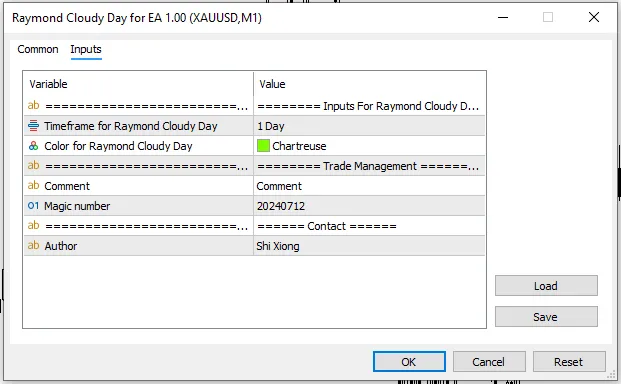This screenshot has height=384, width=621.
Task: Close the Raymond Cloudy Day dialog
Action: [594, 17]
